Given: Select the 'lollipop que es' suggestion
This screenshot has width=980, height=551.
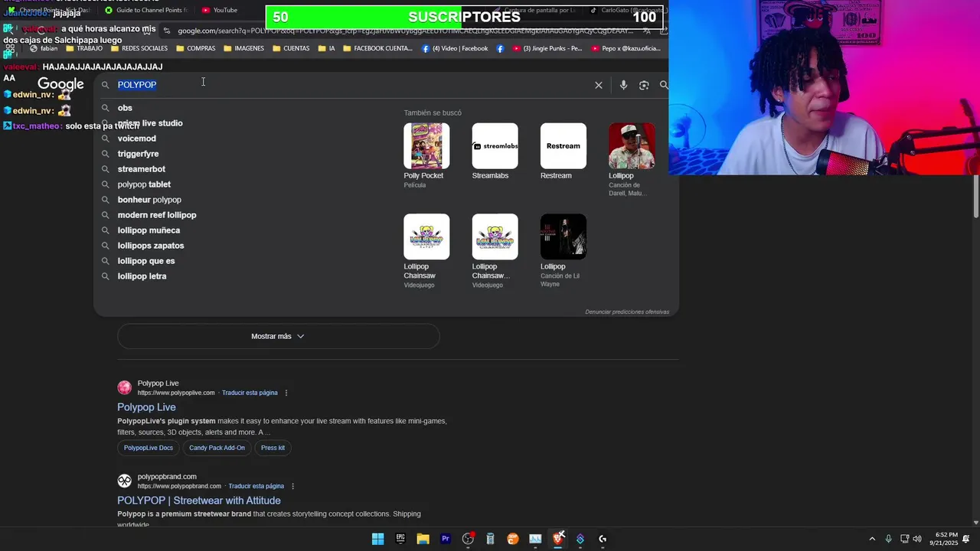Looking at the screenshot, I should [146, 261].
